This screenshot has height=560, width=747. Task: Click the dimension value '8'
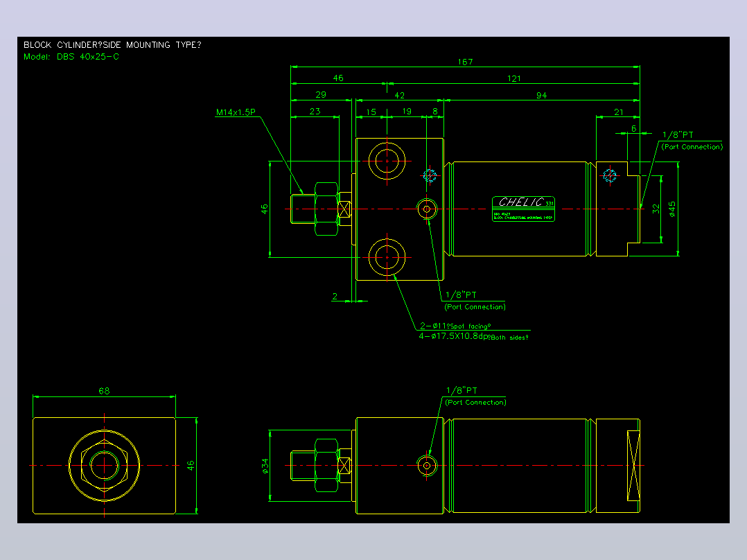(x=435, y=112)
